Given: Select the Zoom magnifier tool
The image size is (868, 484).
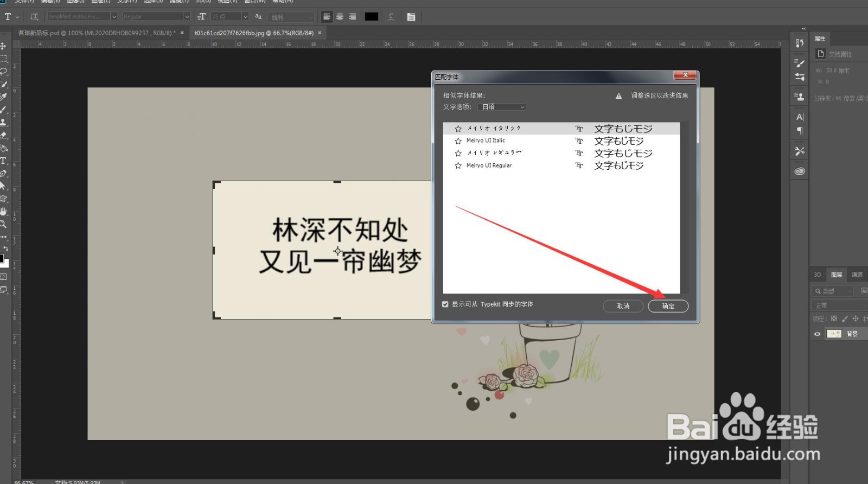Looking at the screenshot, I should pyautogui.click(x=3, y=224).
